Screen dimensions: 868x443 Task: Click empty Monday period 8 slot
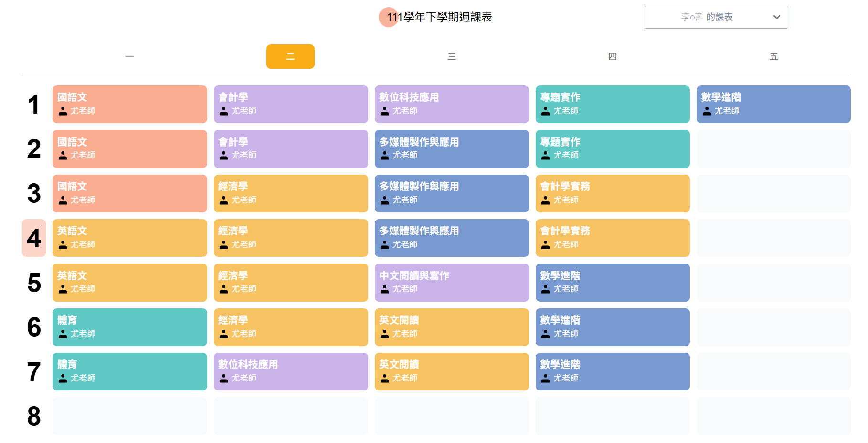pos(130,416)
